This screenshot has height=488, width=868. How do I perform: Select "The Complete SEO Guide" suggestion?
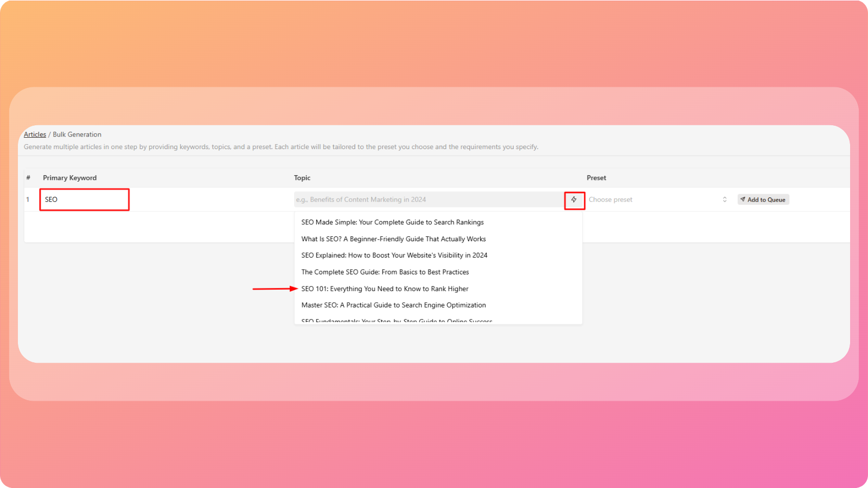(385, 272)
